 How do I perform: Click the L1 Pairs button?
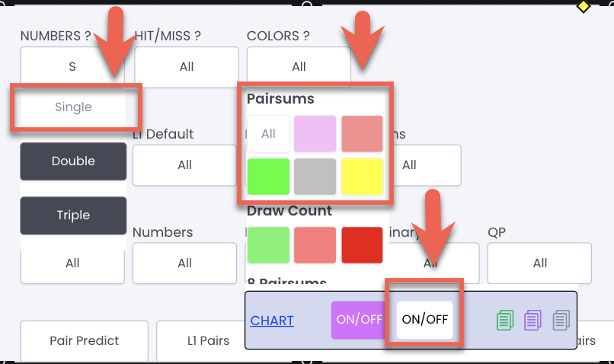[208, 340]
